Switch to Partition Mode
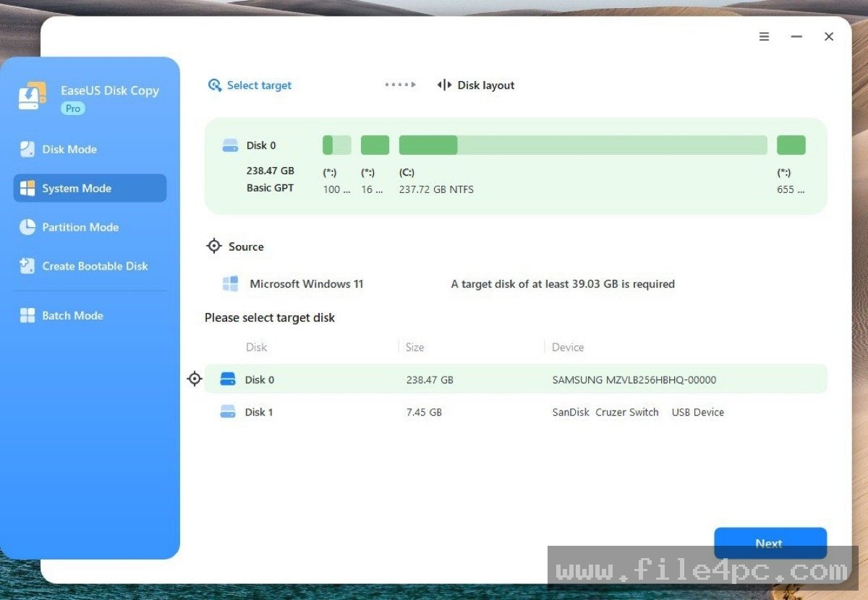 tap(90, 227)
